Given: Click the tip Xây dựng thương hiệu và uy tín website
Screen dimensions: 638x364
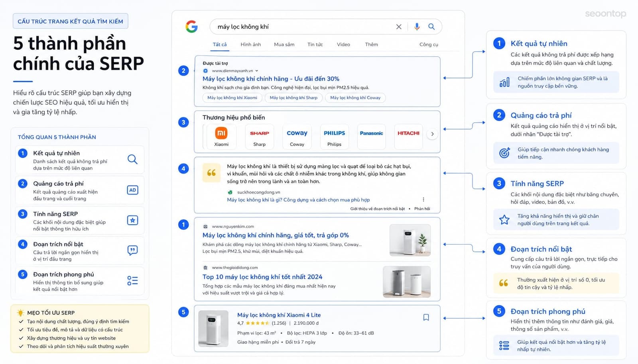Looking at the screenshot, I should click(x=71, y=338).
